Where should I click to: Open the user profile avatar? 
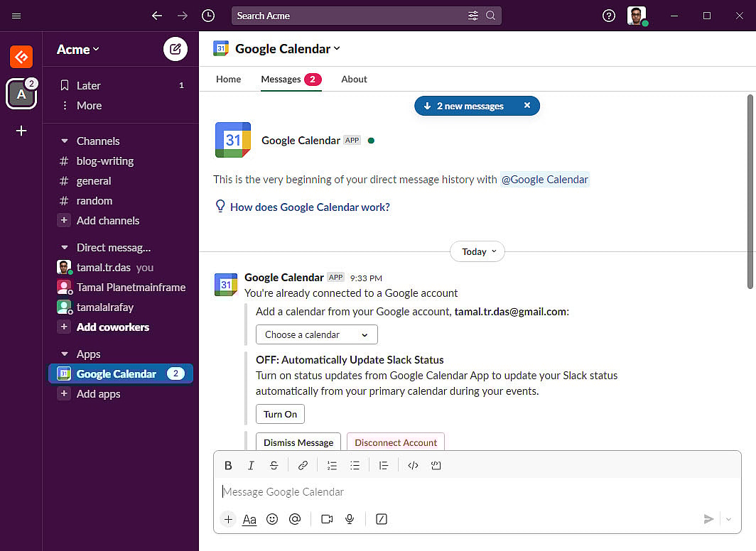coord(637,16)
